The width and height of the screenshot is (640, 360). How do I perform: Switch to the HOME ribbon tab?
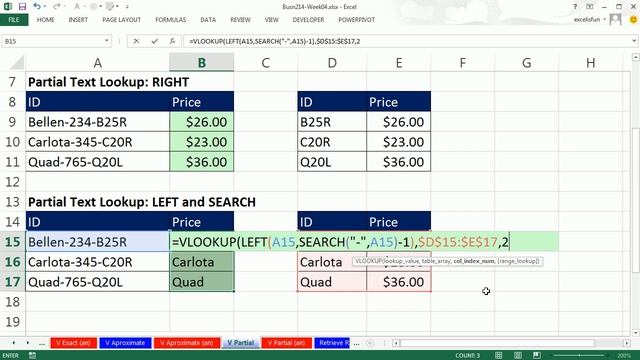click(x=45, y=20)
